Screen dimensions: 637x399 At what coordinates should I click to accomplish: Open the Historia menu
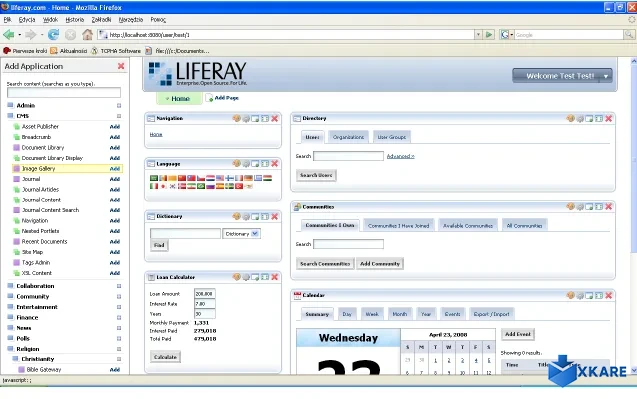pos(75,20)
